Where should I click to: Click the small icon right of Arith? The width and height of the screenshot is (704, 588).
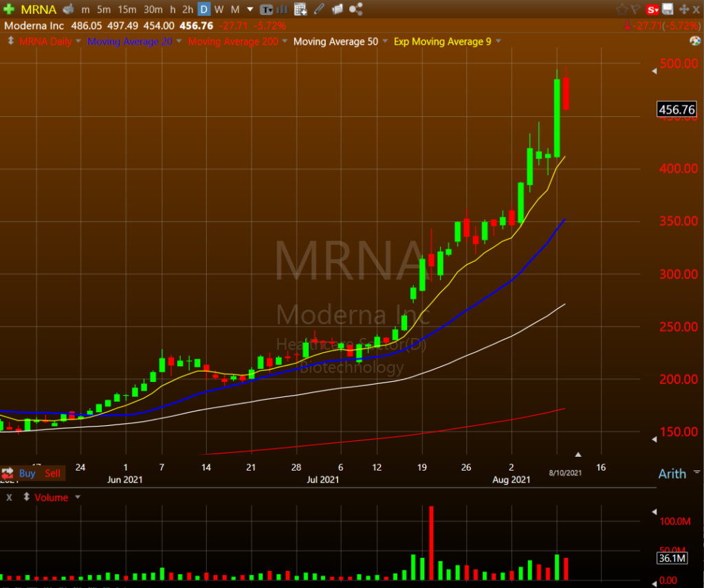697,472
